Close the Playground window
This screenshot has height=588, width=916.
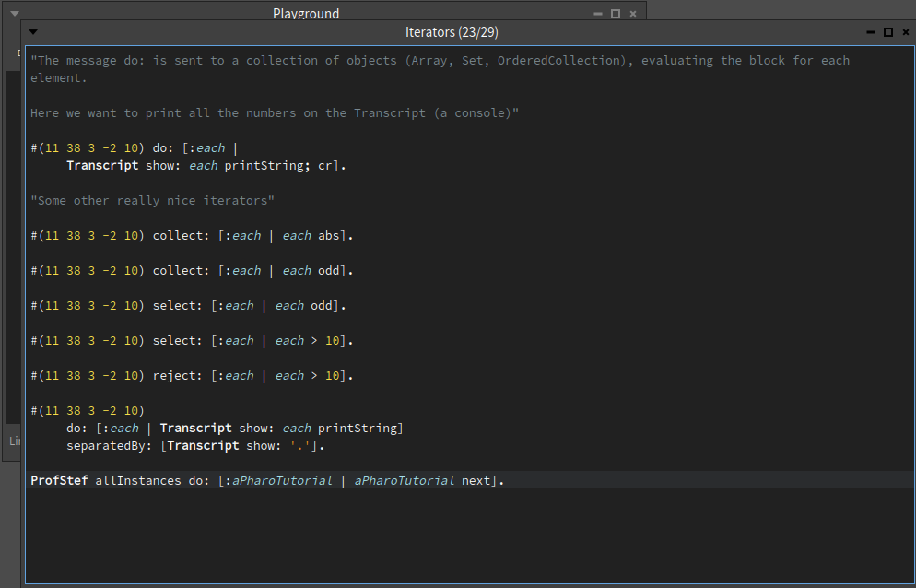[x=633, y=14]
